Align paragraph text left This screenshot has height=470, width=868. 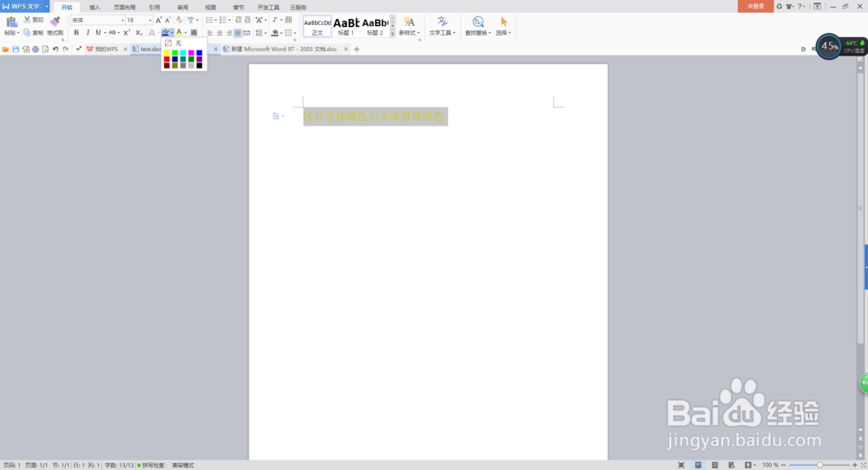point(210,33)
